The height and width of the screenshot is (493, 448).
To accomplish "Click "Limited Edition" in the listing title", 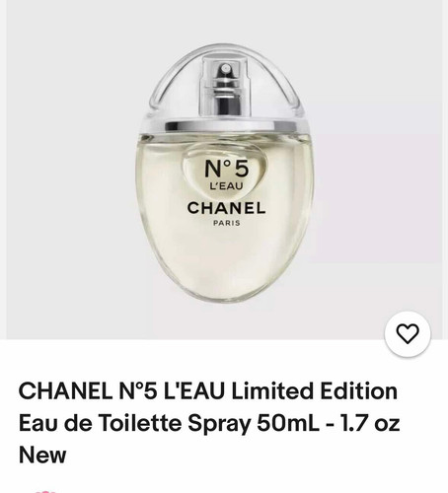I will click(x=315, y=391).
